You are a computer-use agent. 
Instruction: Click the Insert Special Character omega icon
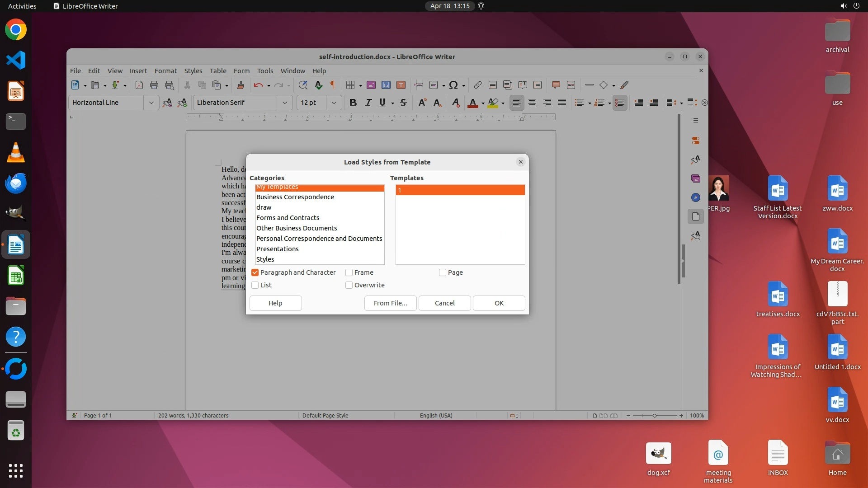tap(453, 85)
